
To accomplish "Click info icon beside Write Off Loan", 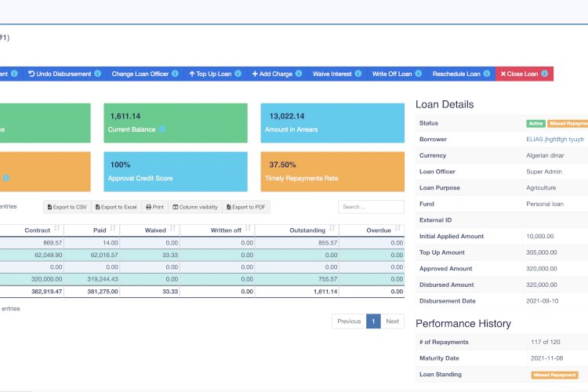I will point(419,74).
